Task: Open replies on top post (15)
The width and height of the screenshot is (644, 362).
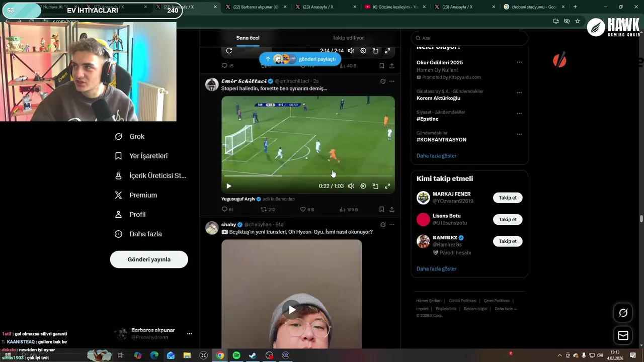Action: click(227, 66)
